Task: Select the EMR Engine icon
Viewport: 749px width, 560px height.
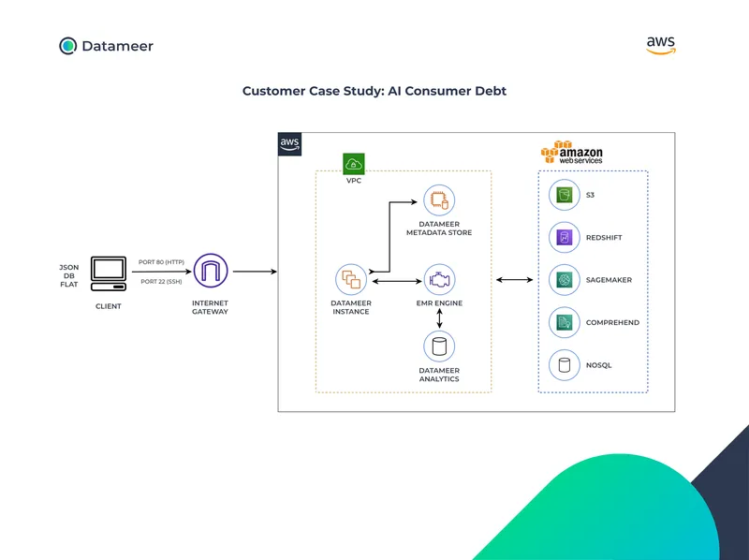Action: click(x=439, y=279)
